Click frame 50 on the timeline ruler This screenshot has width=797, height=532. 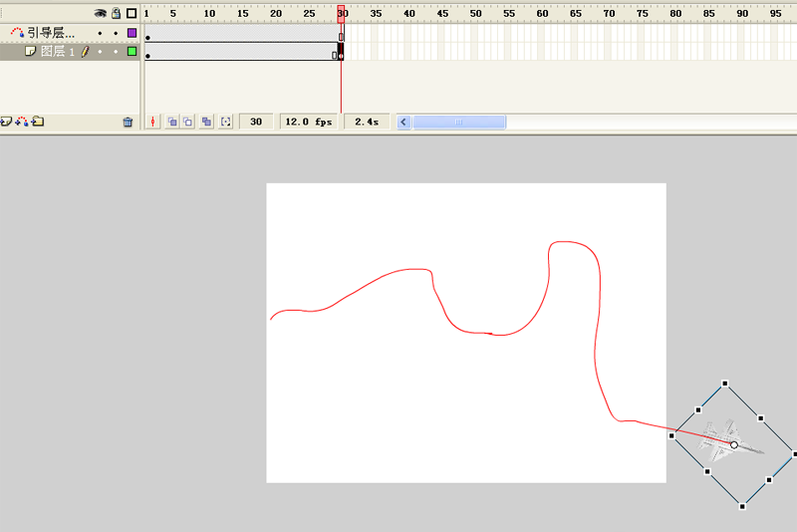[x=476, y=13]
